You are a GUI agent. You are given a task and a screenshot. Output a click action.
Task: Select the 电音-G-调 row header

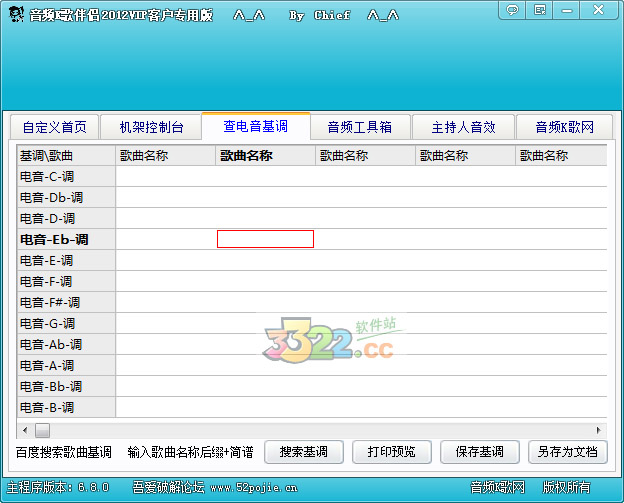tap(66, 324)
